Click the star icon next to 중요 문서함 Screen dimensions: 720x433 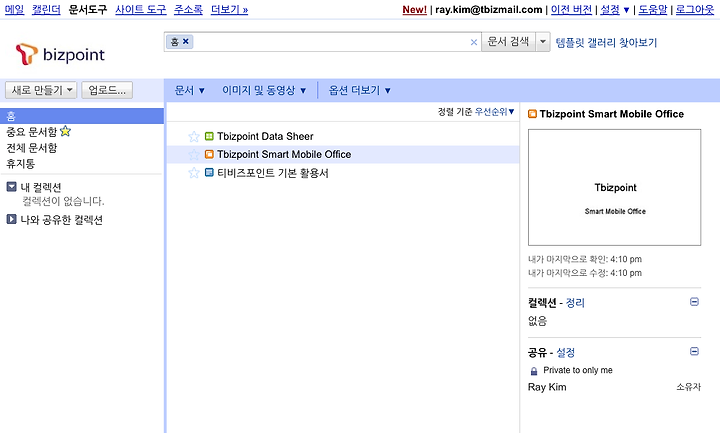65,131
